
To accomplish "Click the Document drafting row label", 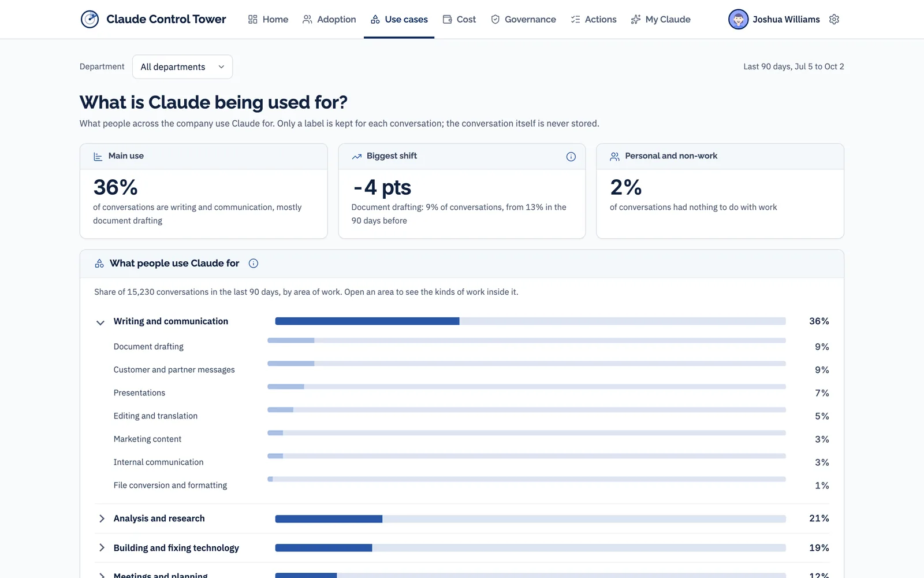I will 148,347.
